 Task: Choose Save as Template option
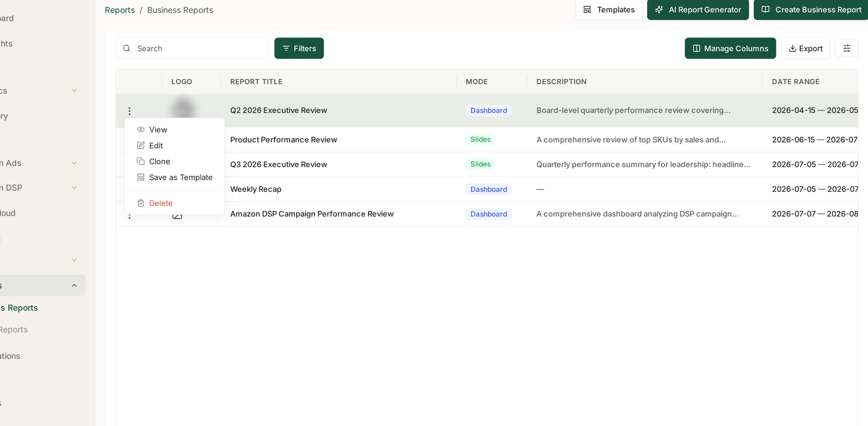[x=174, y=177]
